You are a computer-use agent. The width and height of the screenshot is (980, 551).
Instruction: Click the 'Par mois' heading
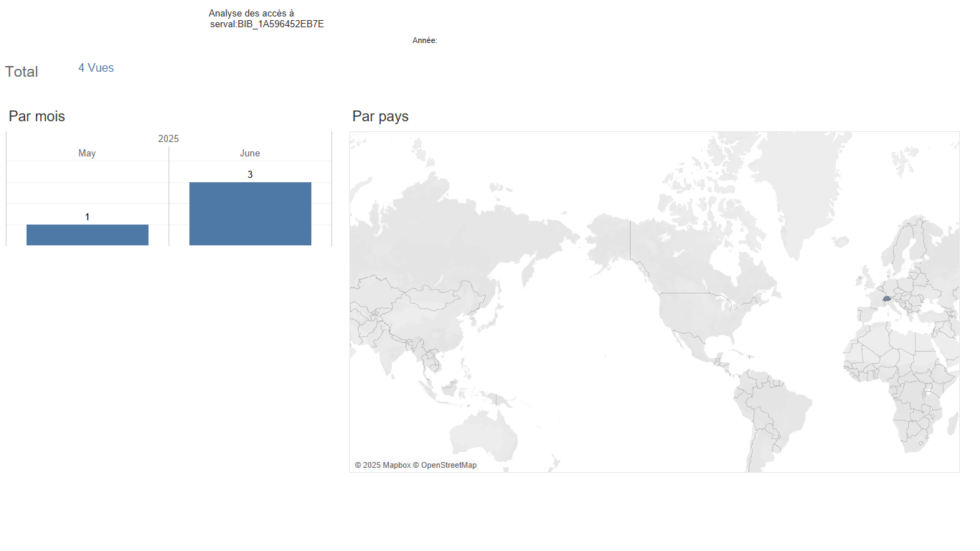[x=37, y=116]
